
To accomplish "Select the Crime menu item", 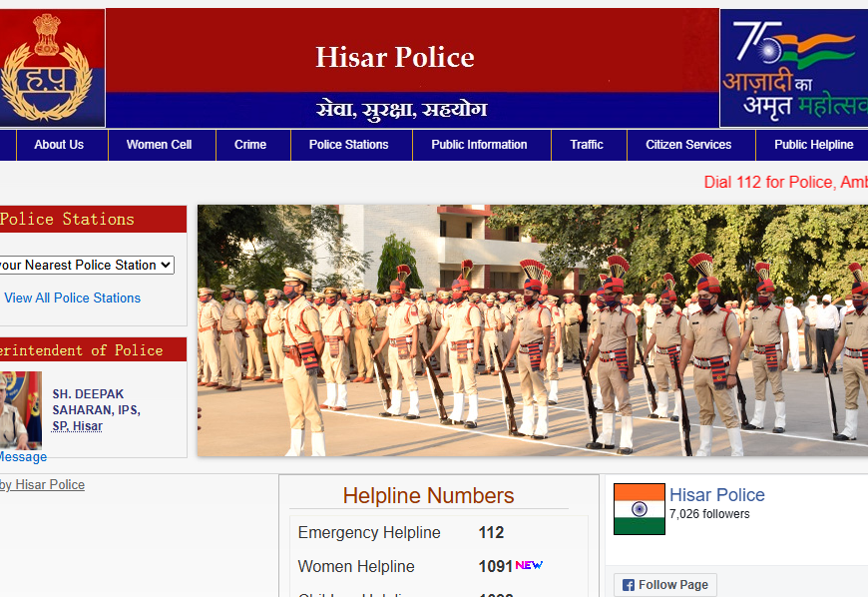I will point(250,145).
